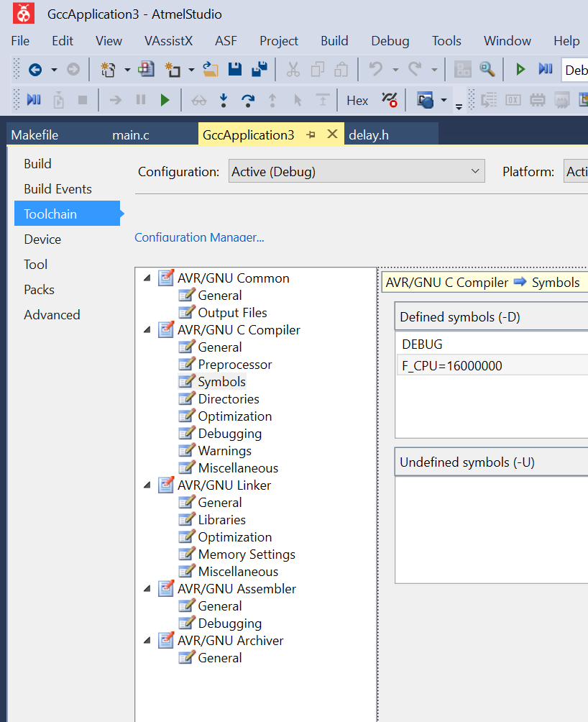Viewport: 588px width, 722px height.
Task: Open the VAssistX menu
Action: tap(168, 40)
